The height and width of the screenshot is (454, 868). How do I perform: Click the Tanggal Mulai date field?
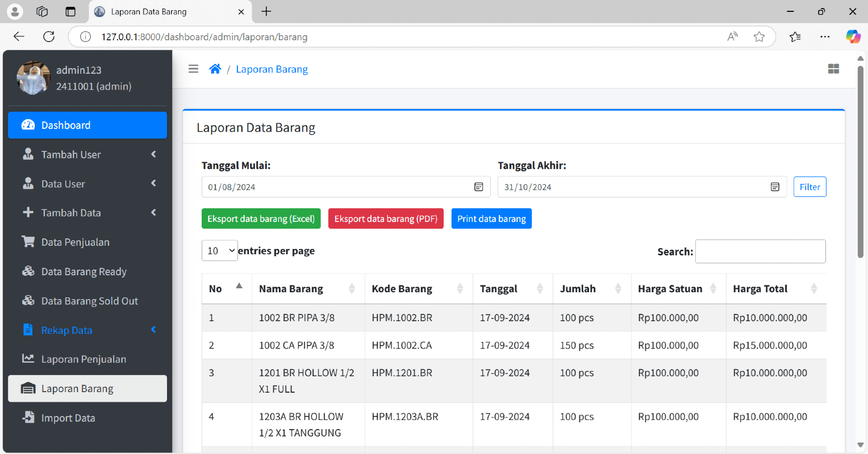346,187
